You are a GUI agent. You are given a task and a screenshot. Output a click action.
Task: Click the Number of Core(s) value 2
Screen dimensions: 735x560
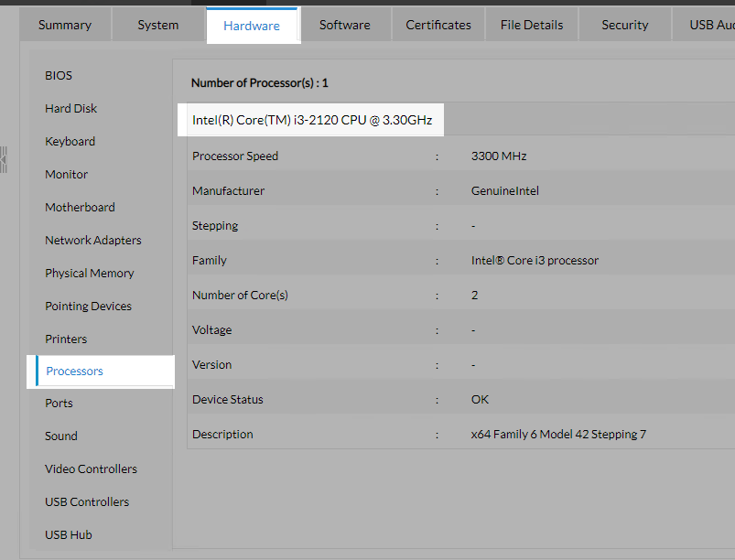(x=474, y=296)
